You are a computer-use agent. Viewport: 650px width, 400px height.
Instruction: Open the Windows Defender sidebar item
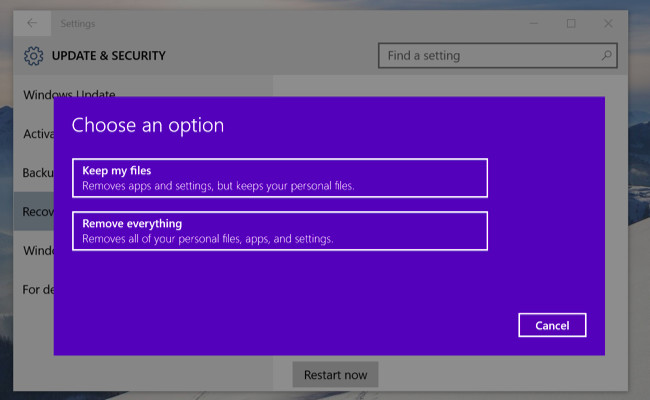coord(38,250)
